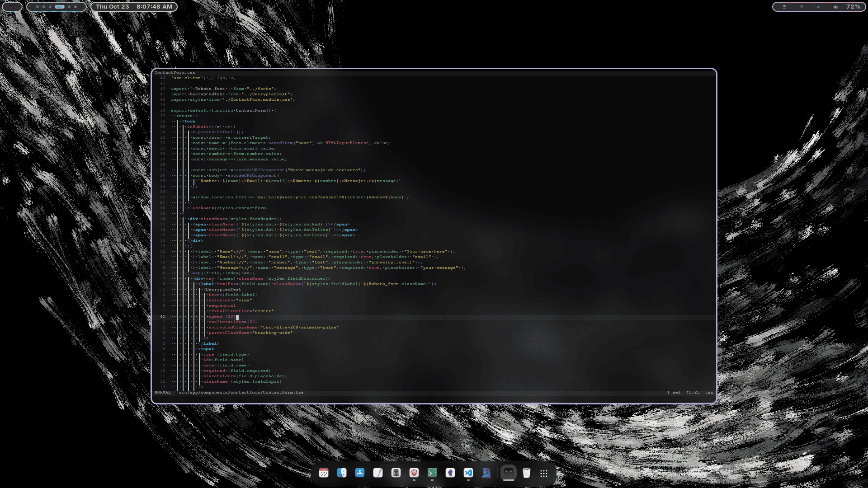This screenshot has width=868, height=488.
Task: Open the green terminal prompt dock icon
Action: click(432, 473)
